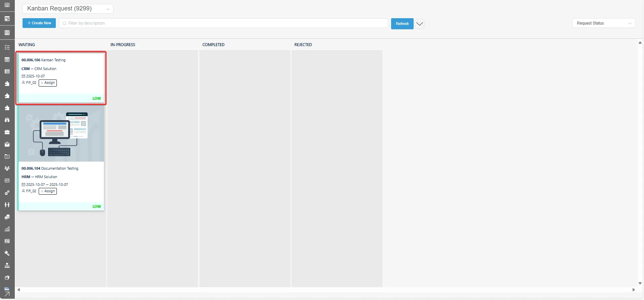Open the growth chart icon in the sidebar
Image resolution: width=644 pixels, height=300 pixels.
point(7,229)
